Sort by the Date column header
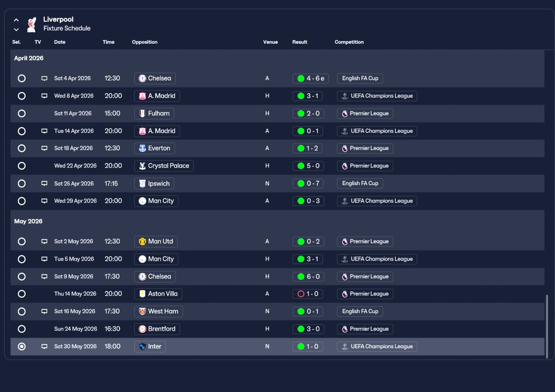 [x=60, y=42]
